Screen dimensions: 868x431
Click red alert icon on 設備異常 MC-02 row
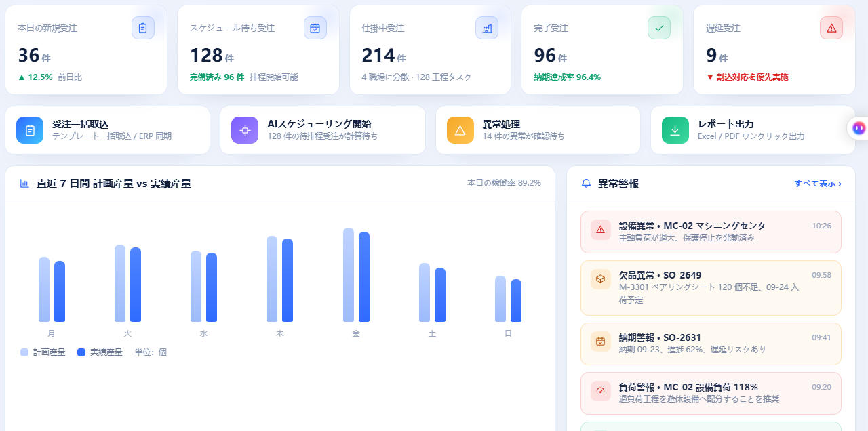click(600, 230)
